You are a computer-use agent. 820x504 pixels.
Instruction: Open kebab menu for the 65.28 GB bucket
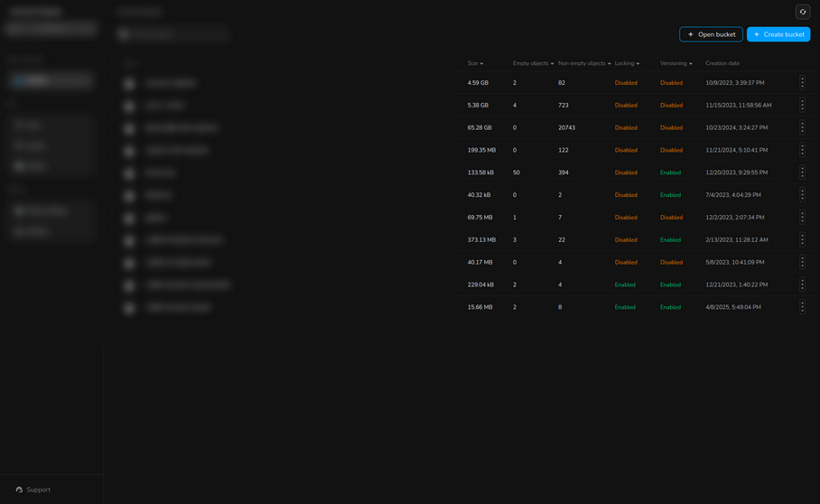click(x=802, y=127)
